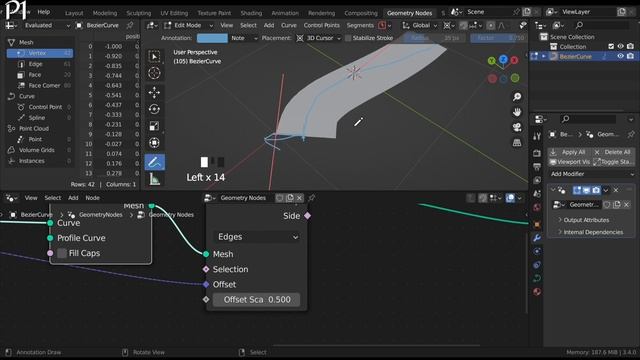The image size is (640, 360).
Task: Toggle Collection exclude checkbox in outliner
Action: coord(611,47)
